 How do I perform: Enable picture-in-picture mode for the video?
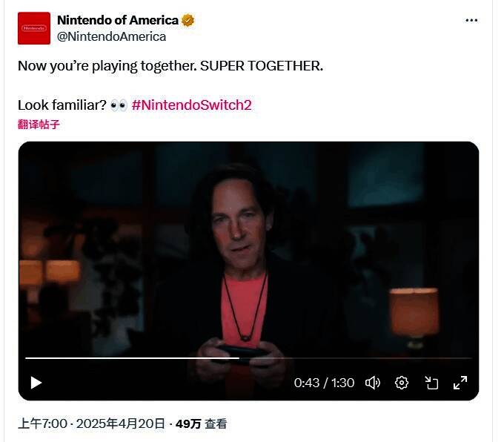tap(431, 383)
